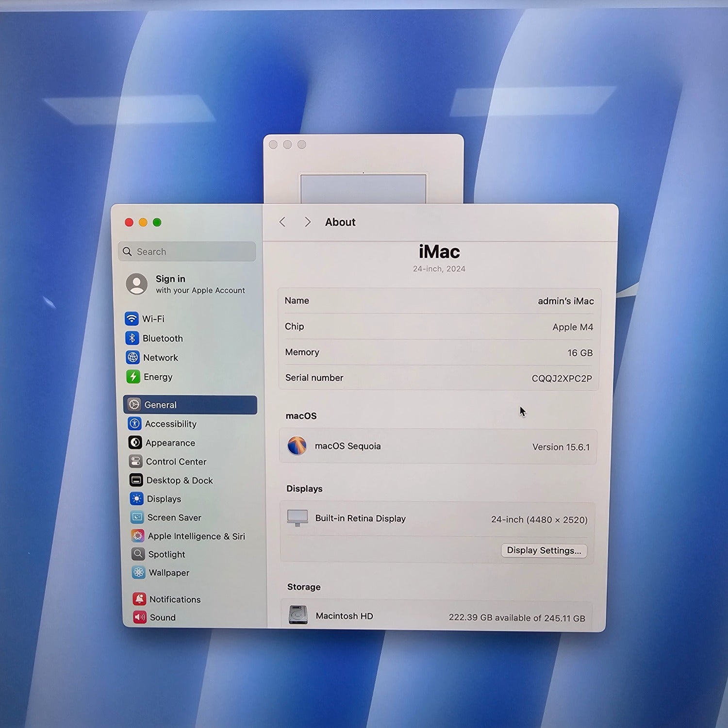Click the "Built-in Retina Display" label
Viewport: 728px width, 728px height.
(361, 518)
